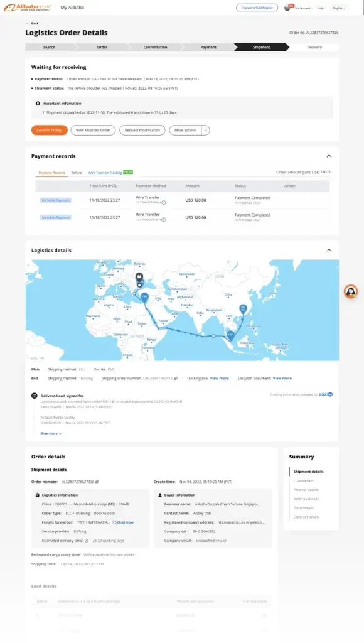Select the Delivery step

pyautogui.click(x=314, y=47)
